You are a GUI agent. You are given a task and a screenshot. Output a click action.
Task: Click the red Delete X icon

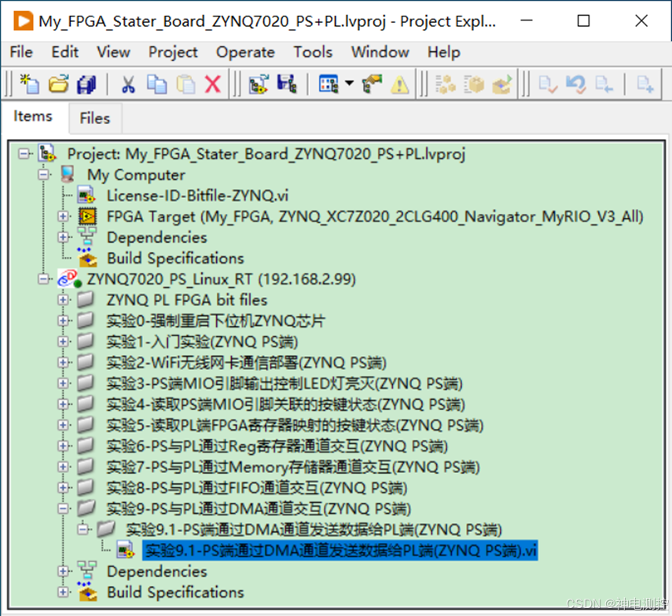coord(213,84)
